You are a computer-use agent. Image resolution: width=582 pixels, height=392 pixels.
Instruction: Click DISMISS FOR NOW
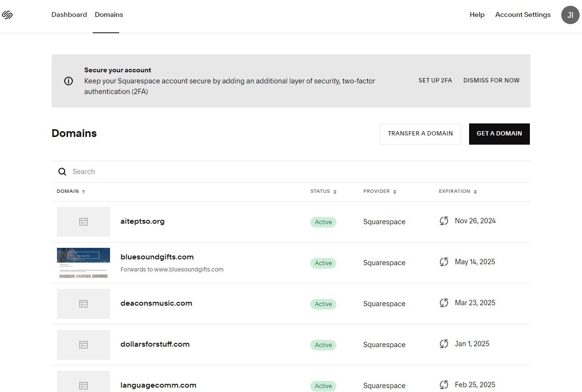pyautogui.click(x=491, y=81)
